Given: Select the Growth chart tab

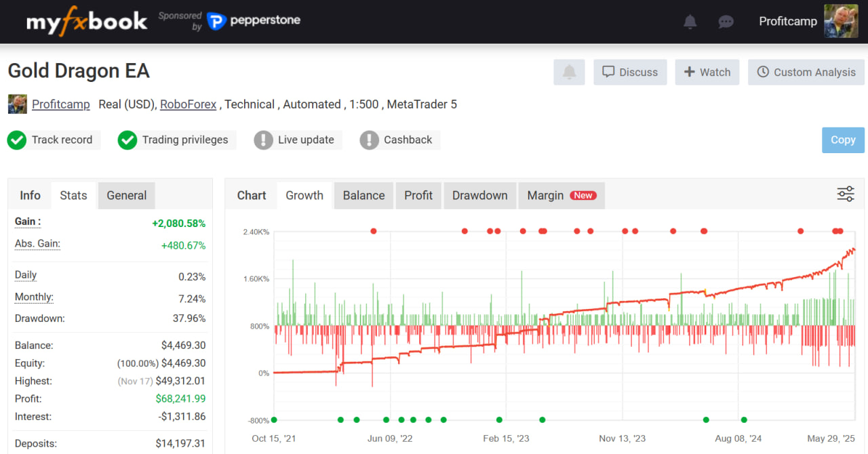Looking at the screenshot, I should click(304, 195).
